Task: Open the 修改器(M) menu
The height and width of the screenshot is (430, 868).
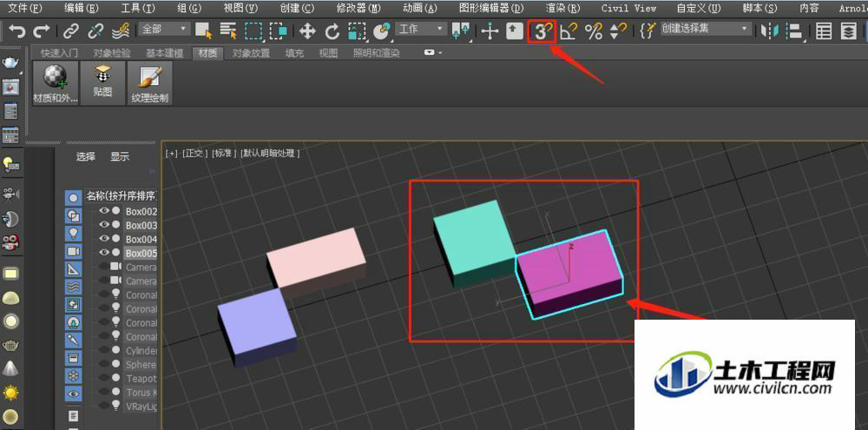Action: (x=358, y=9)
